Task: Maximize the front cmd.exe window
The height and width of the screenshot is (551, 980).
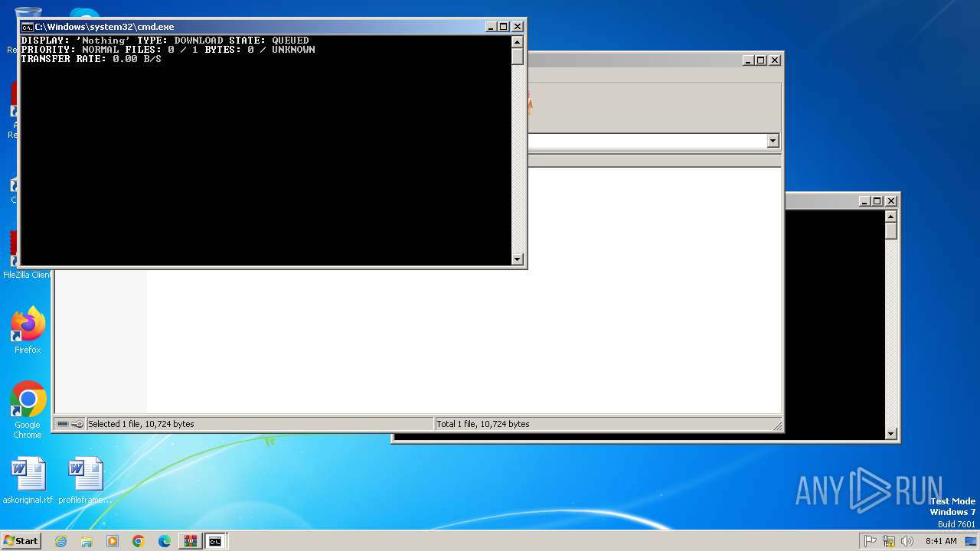Action: (503, 27)
